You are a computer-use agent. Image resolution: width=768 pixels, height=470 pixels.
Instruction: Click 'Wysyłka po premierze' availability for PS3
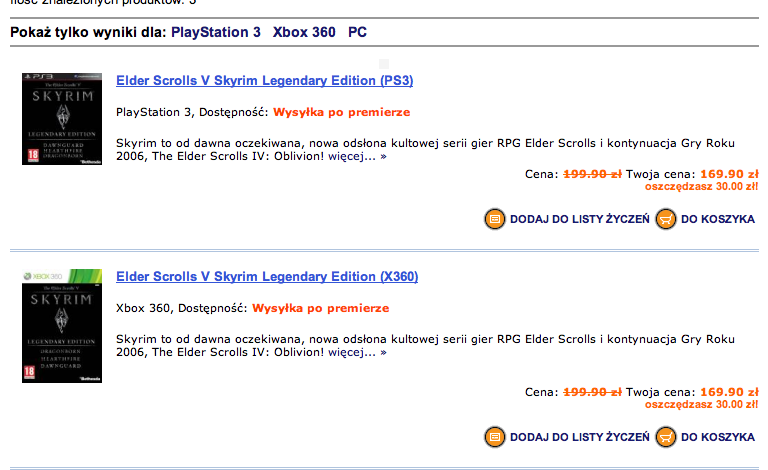click(x=341, y=112)
